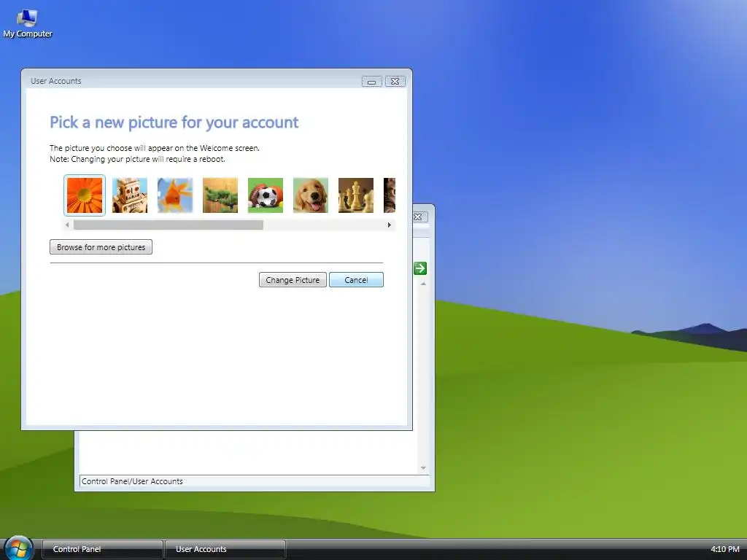The image size is (747, 560).
Task: Click the horizontal scrollbar thumb under pictures
Action: pyautogui.click(x=169, y=225)
